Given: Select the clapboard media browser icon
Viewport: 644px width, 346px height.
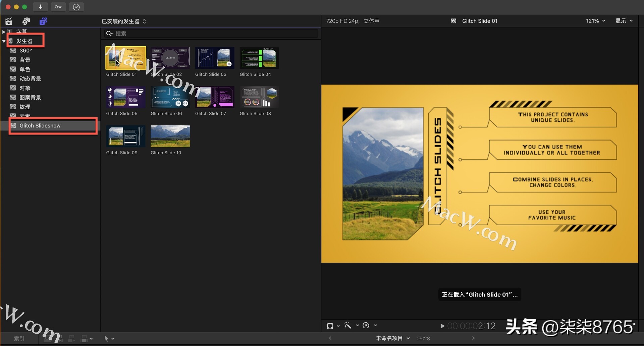Looking at the screenshot, I should tap(9, 21).
